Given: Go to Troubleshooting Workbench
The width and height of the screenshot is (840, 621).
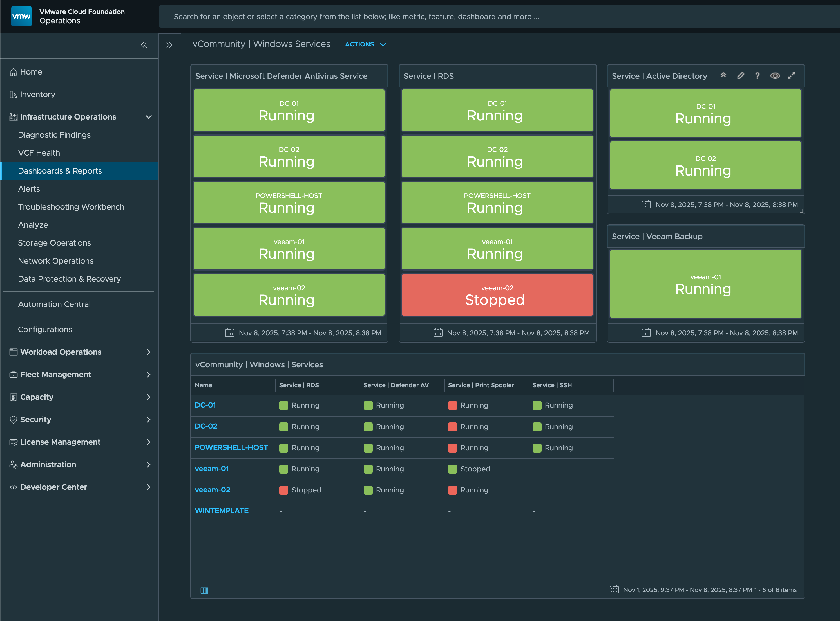Looking at the screenshot, I should (71, 207).
